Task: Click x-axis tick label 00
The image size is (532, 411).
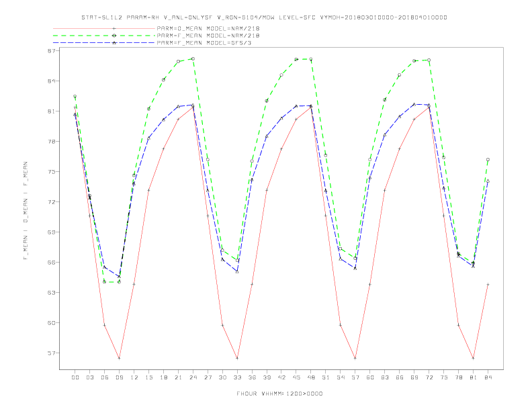Action: tap(75, 377)
